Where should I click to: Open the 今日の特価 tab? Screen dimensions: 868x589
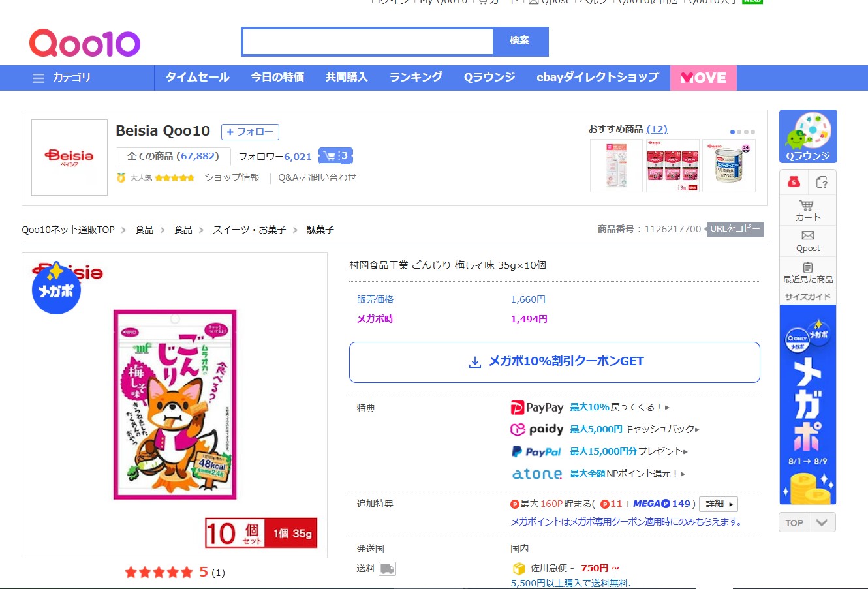(x=277, y=78)
